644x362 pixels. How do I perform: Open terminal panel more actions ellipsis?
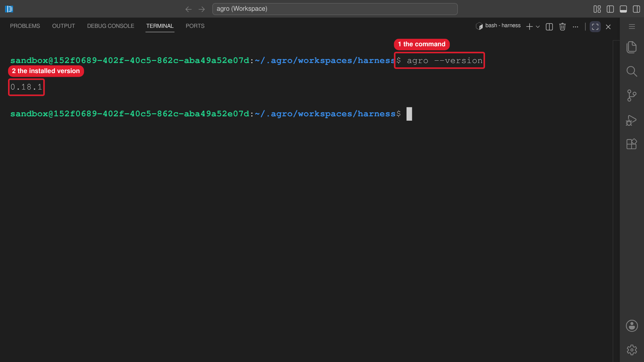tap(576, 27)
